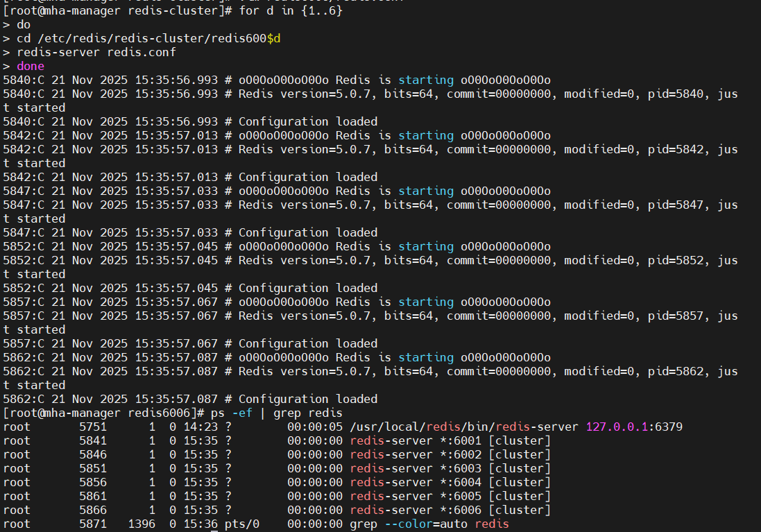Click pid=5840 in the version log line
Screen dimensions: 761x532
click(675, 94)
